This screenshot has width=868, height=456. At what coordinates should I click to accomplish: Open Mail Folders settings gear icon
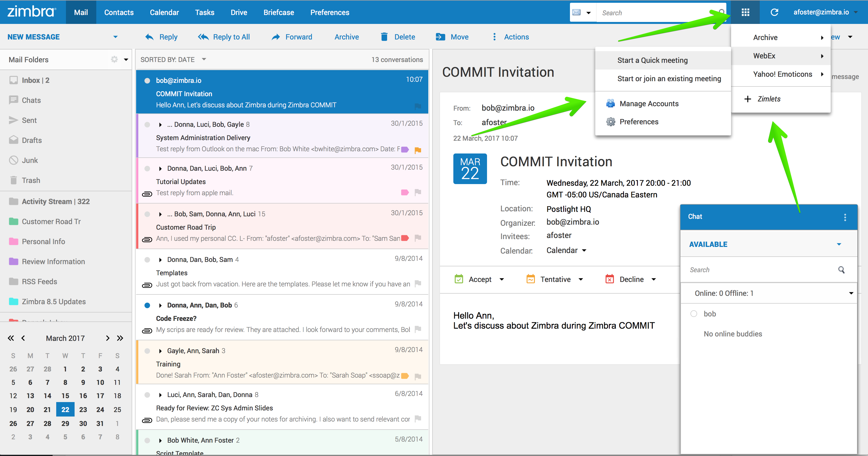114,59
